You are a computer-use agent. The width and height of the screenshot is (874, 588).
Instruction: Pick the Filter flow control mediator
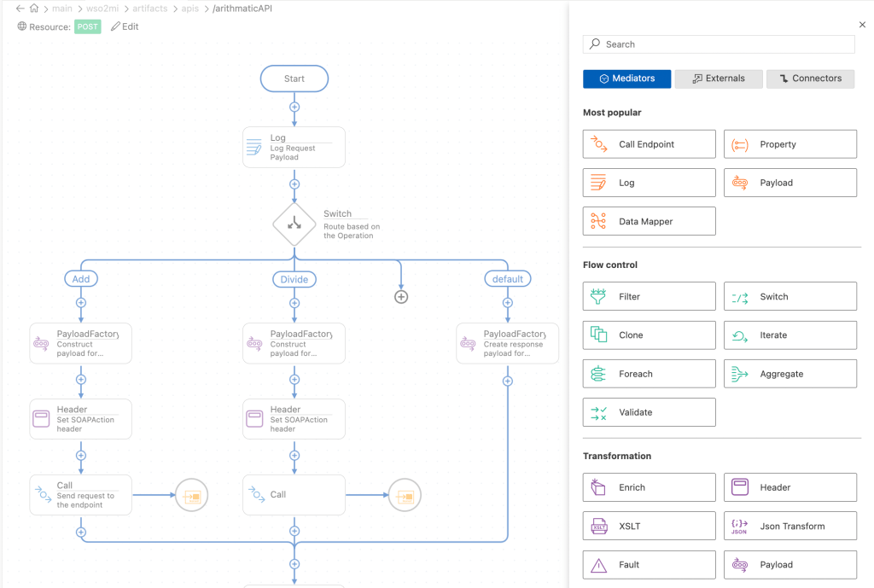(649, 297)
